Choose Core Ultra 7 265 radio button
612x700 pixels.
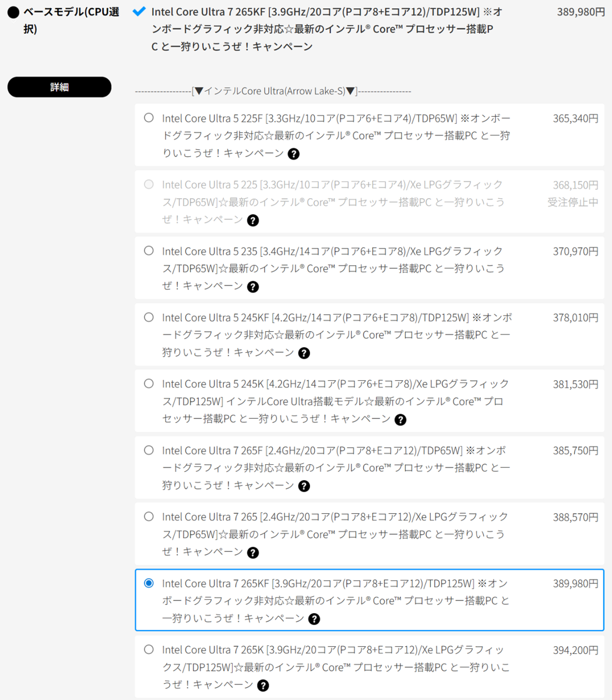pos(149,517)
